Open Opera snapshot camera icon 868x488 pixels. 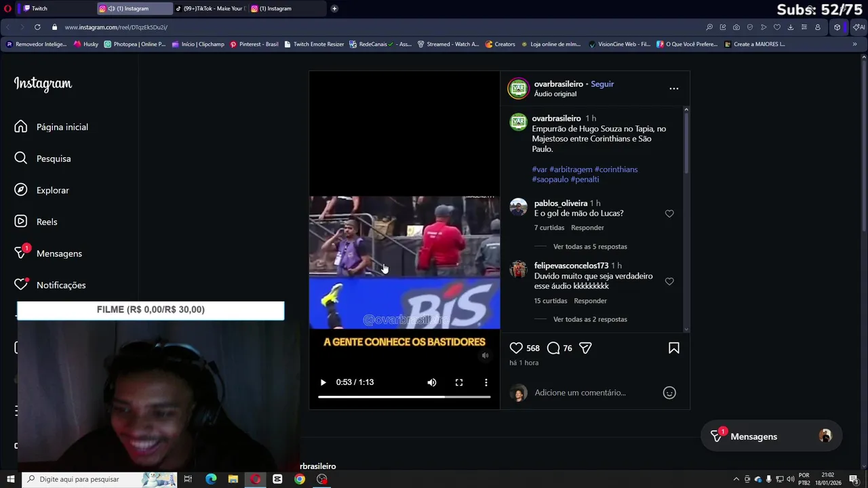pos(736,27)
